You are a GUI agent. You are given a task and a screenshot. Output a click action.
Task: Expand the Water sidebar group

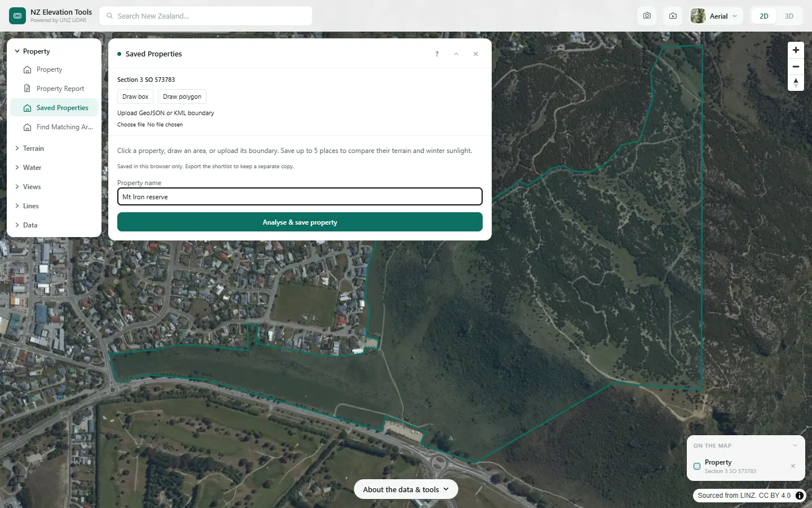point(54,168)
